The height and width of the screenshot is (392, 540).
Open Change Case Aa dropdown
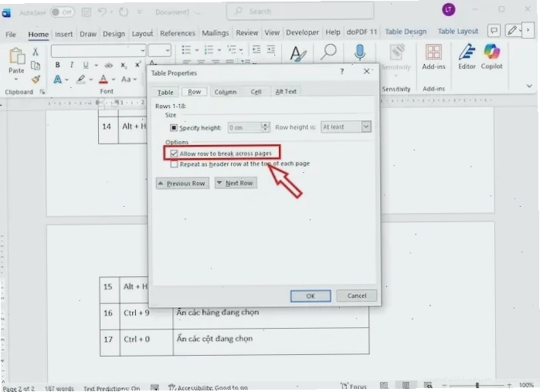[x=129, y=79]
